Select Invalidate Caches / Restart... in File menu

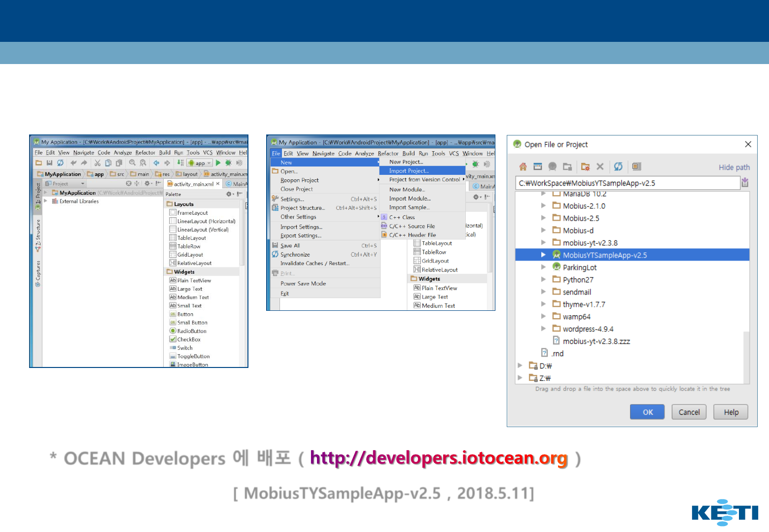click(325, 264)
